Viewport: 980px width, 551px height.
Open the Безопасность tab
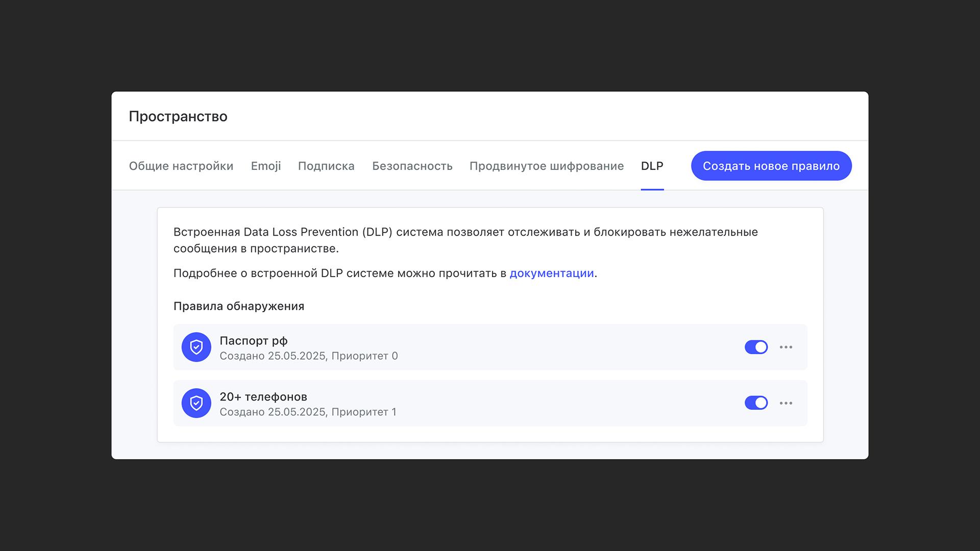pos(412,166)
